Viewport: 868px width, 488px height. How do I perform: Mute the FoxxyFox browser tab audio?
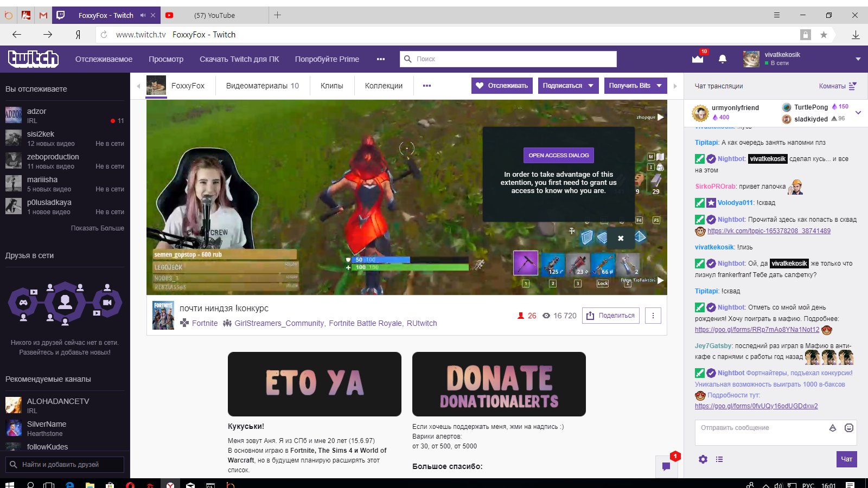pos(143,15)
